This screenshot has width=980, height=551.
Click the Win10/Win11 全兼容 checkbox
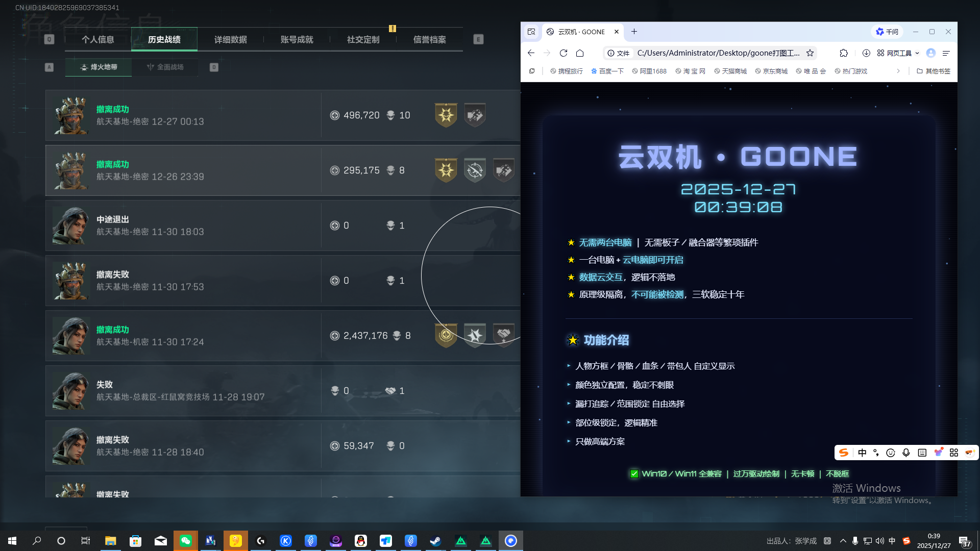[x=634, y=473]
